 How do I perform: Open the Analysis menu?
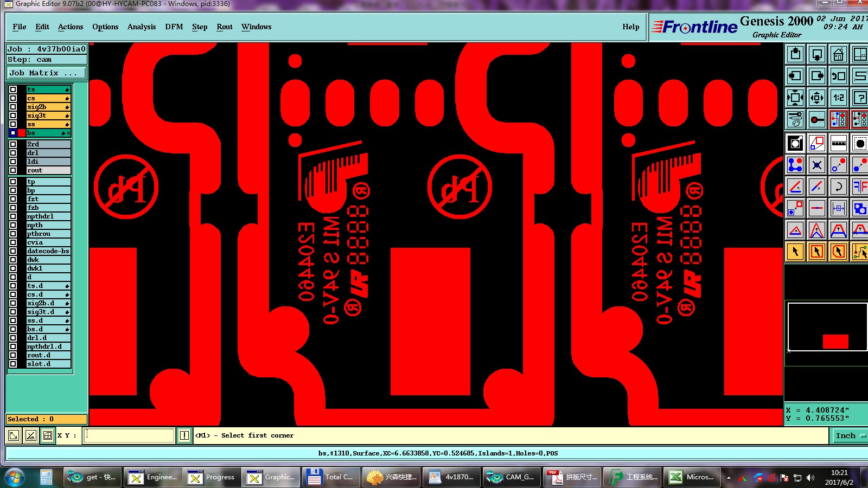coord(142,27)
